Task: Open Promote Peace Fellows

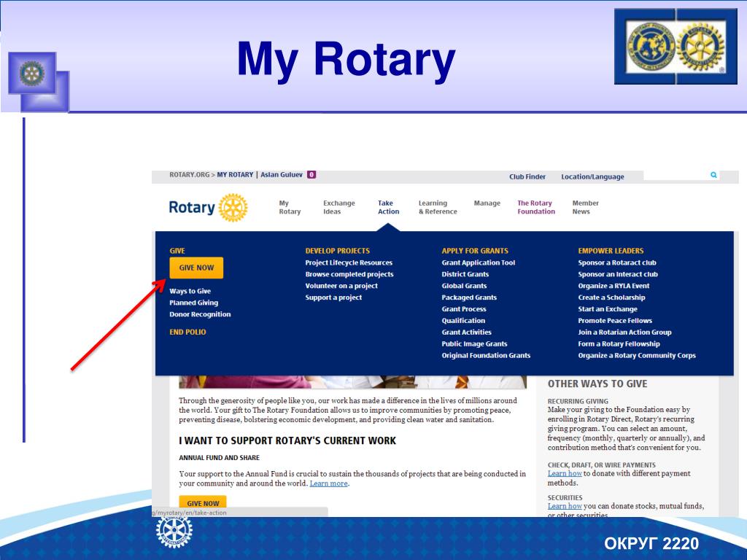Action: tap(615, 321)
